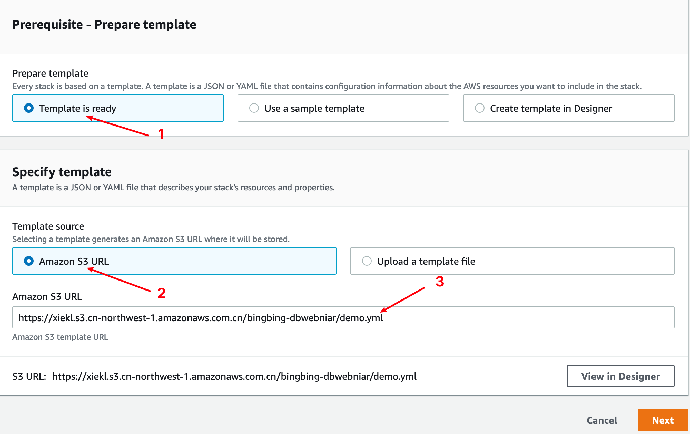Cancel the stack creation

601,421
